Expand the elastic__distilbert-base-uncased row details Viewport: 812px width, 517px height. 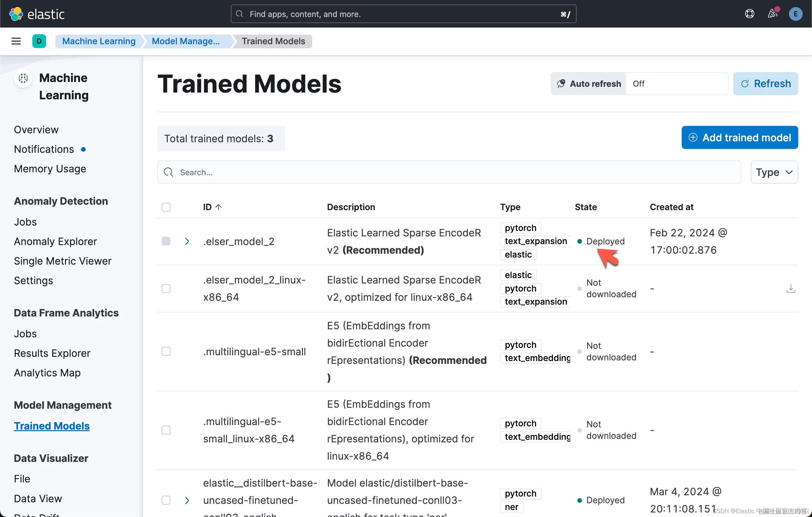(x=187, y=500)
